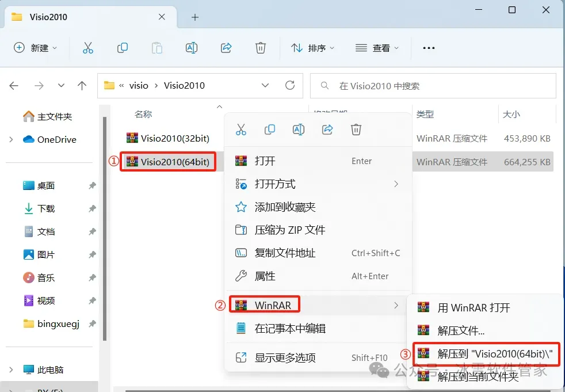Click the Rename icon in the toolbar
565x392 pixels.
click(192, 48)
